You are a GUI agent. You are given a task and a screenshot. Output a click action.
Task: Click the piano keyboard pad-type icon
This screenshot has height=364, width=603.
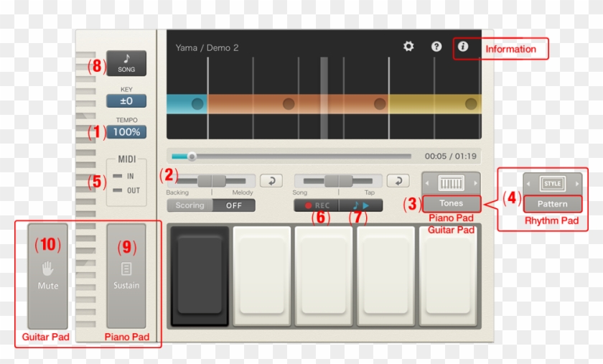coord(451,183)
